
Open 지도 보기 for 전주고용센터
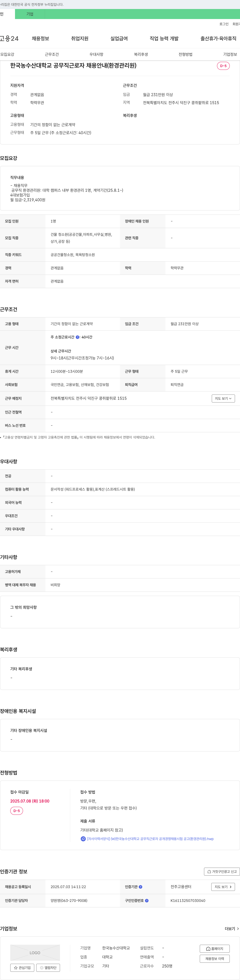pyautogui.click(x=223, y=887)
